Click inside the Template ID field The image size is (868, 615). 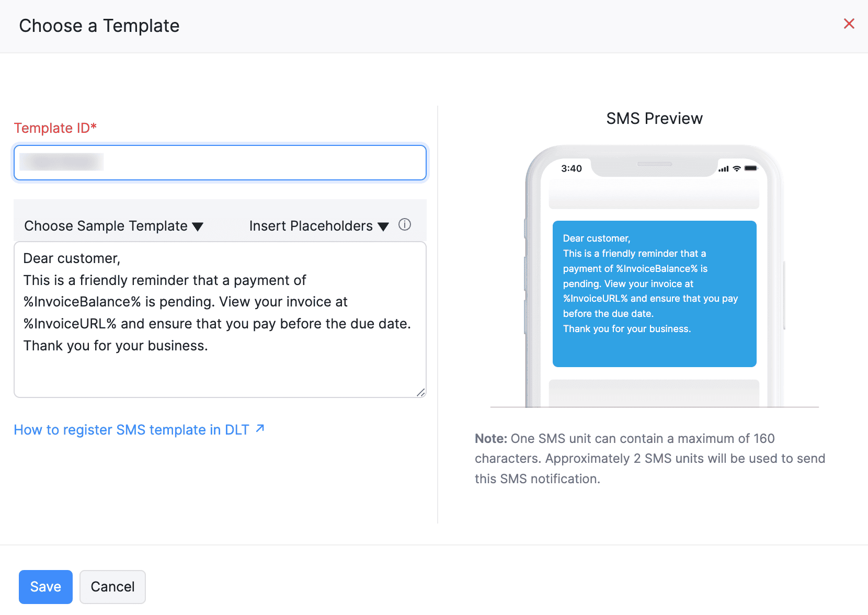[219, 163]
